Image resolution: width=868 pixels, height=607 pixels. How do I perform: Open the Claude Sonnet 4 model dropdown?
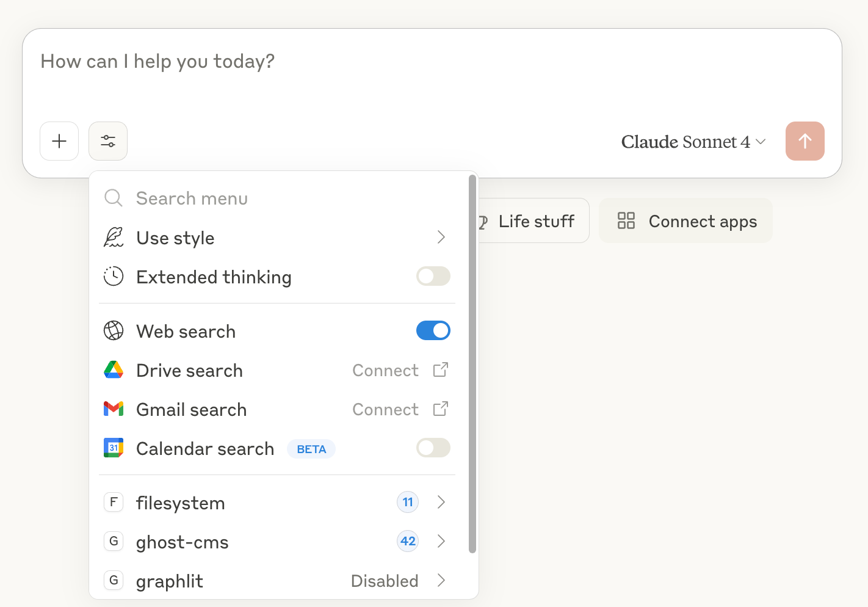693,142
